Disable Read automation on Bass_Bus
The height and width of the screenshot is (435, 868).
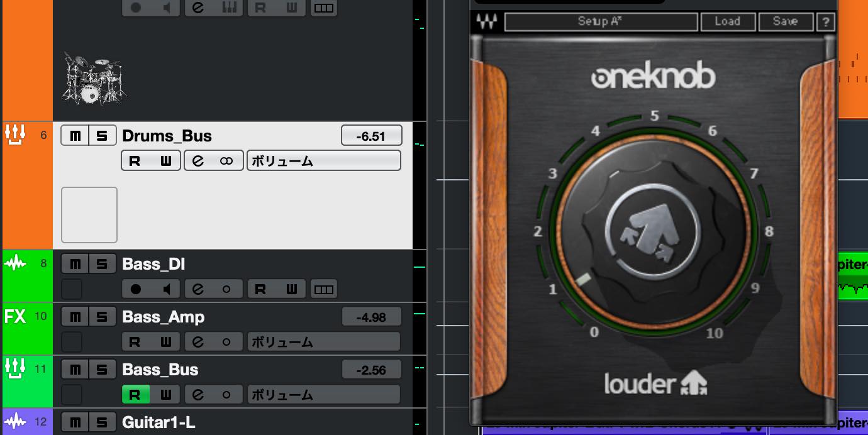[135, 395]
